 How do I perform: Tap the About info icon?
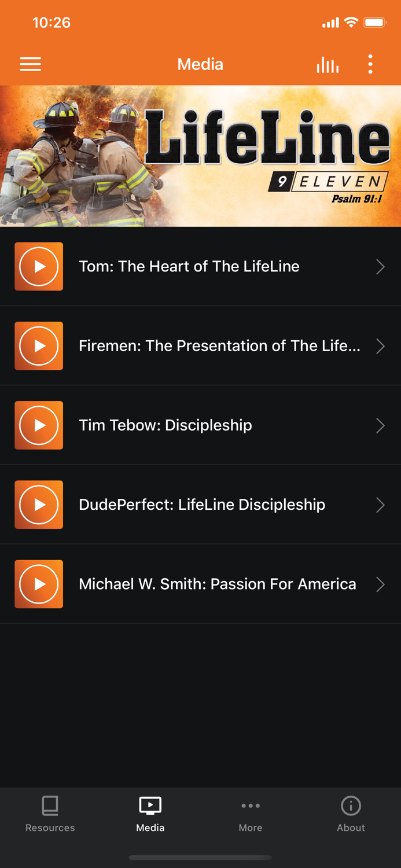351,806
